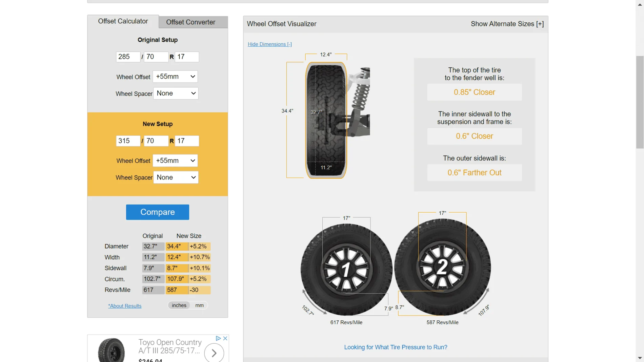Screen dimensions: 644x362
Task: Open the Offset Calculator tab
Action: click(123, 21)
